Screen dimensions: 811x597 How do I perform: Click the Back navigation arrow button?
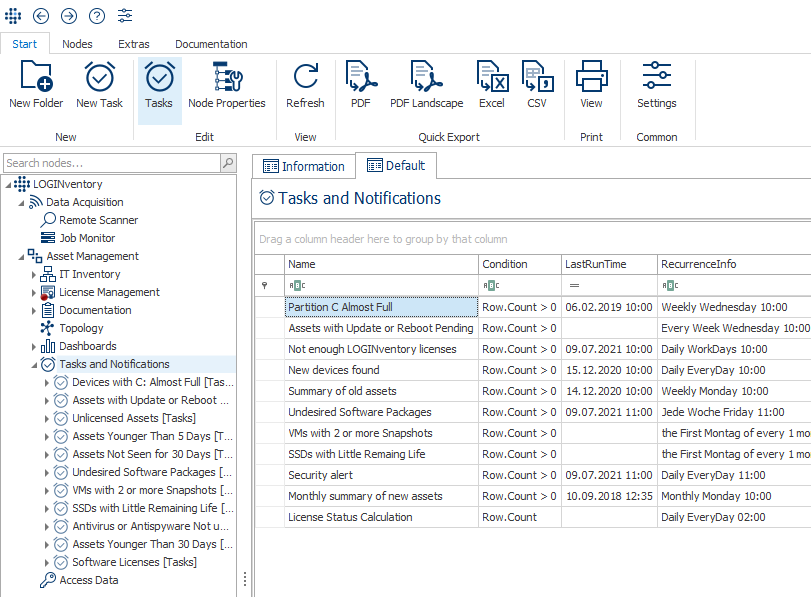pyautogui.click(x=41, y=15)
